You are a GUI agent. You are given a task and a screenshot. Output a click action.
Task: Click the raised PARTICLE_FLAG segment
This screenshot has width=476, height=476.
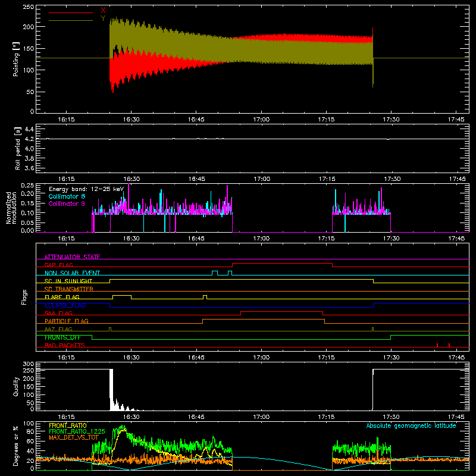click(x=264, y=320)
